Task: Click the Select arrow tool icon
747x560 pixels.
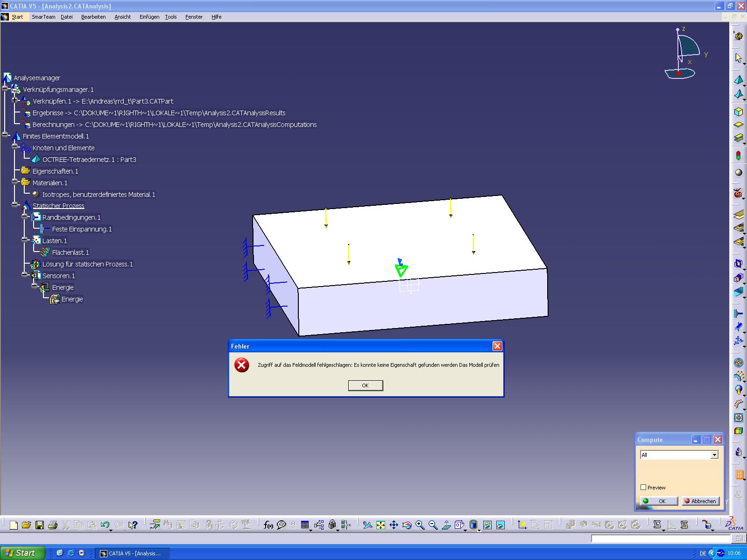Action: (738, 58)
